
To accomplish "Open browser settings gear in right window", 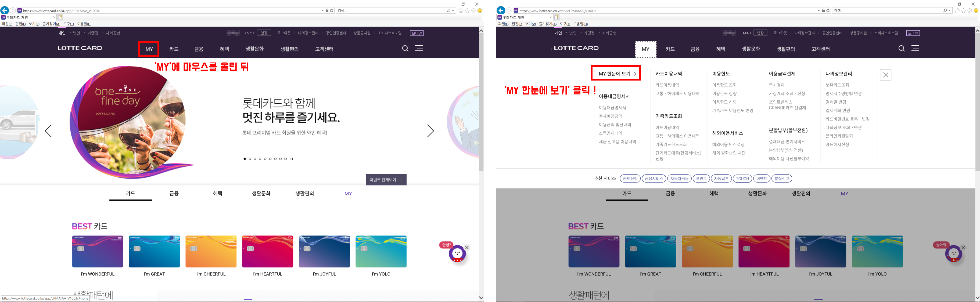I will coord(970,11).
